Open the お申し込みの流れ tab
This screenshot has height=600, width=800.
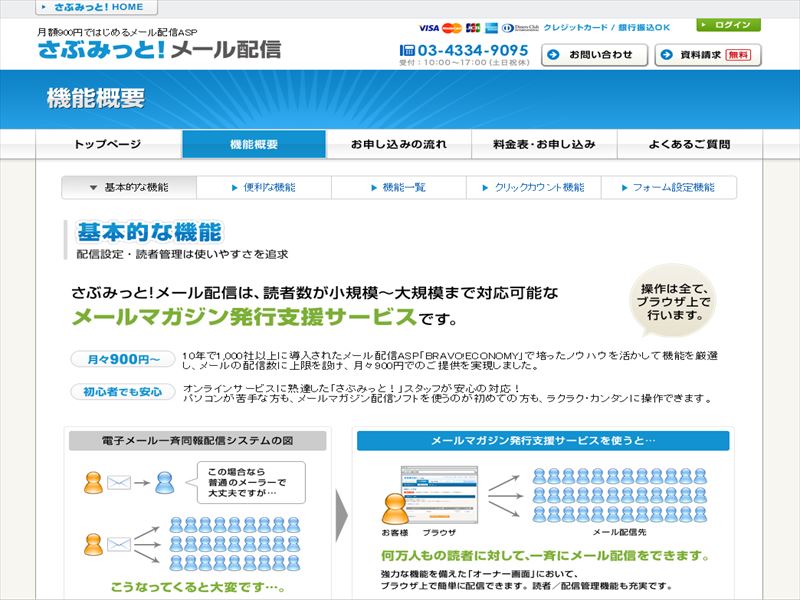tap(398, 144)
